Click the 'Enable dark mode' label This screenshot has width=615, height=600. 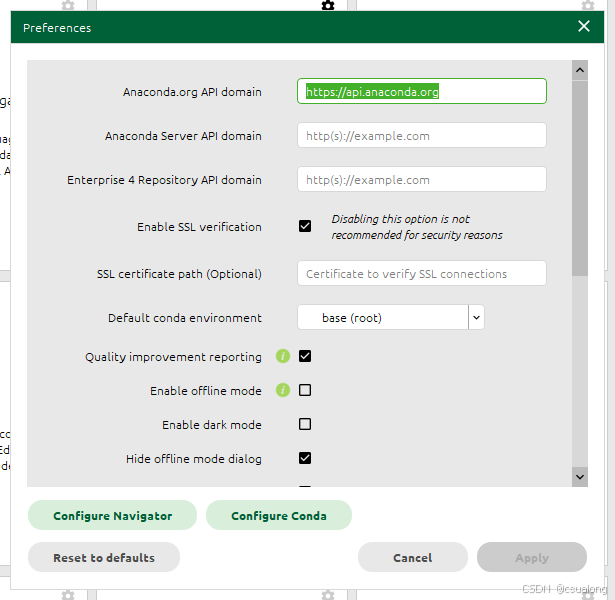(x=211, y=425)
